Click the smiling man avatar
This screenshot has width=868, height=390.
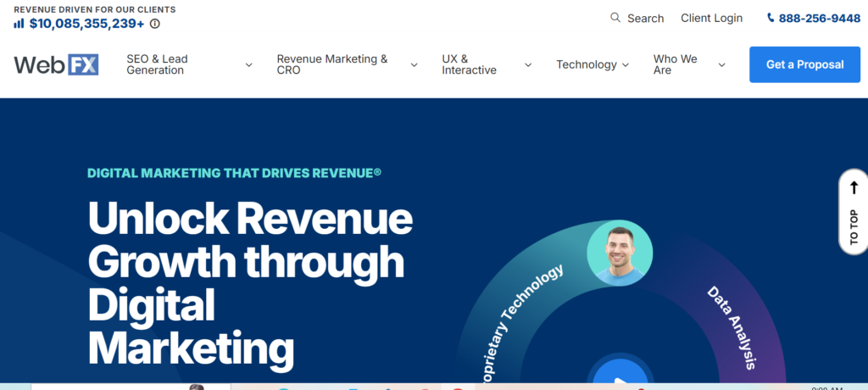click(x=620, y=253)
